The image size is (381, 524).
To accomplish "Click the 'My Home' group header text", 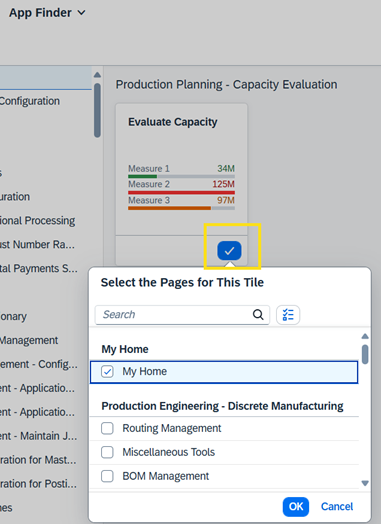I will [125, 349].
